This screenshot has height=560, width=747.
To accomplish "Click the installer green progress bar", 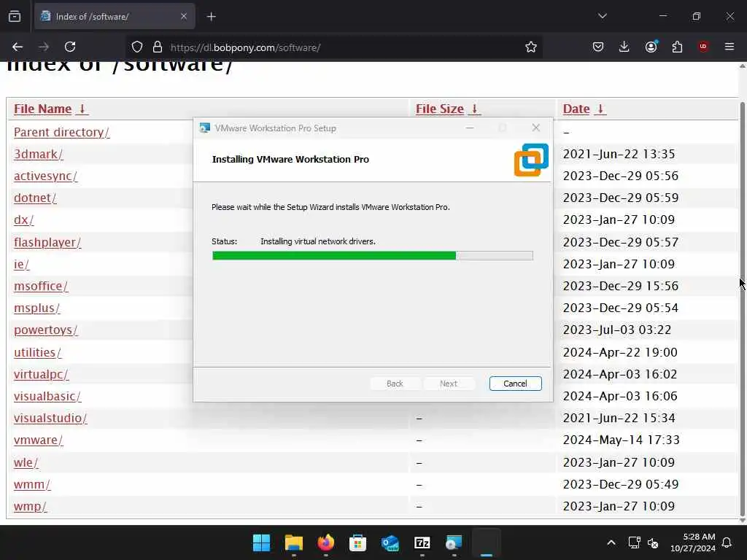I will point(373,256).
